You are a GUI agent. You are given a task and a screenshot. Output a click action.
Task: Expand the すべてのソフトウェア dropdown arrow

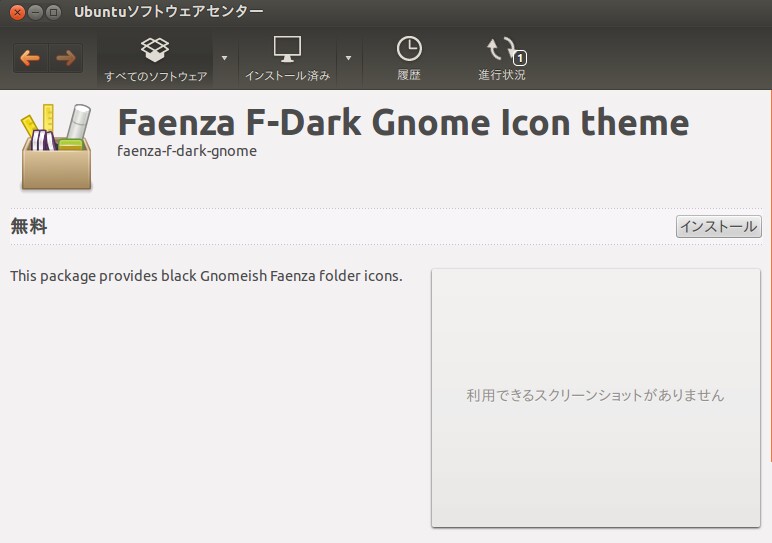(225, 59)
